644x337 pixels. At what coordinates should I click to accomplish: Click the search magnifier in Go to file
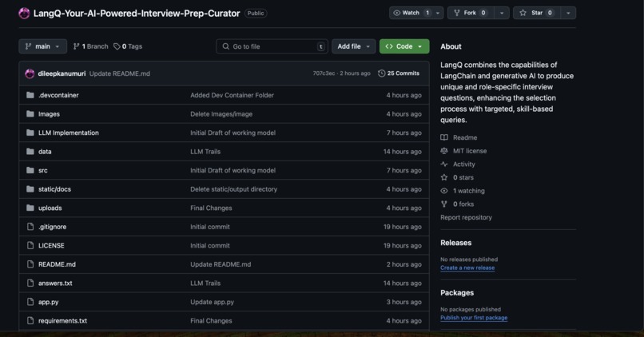tap(226, 46)
